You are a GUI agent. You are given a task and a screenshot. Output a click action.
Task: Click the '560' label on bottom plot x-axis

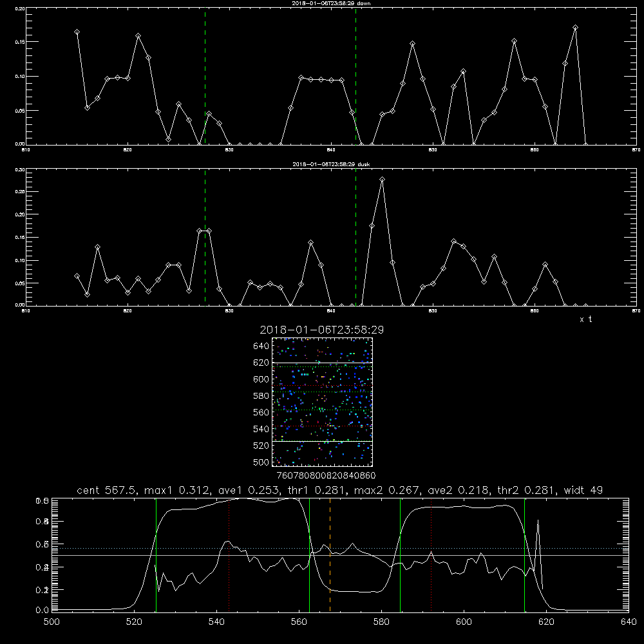click(x=299, y=622)
